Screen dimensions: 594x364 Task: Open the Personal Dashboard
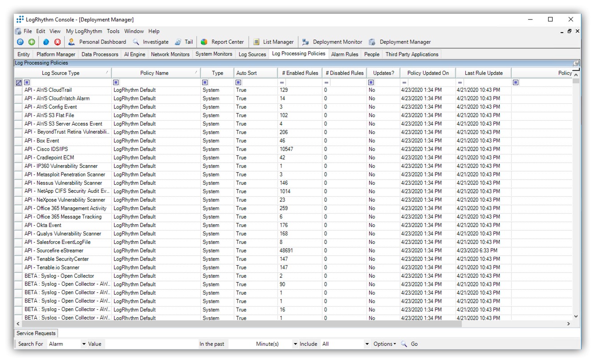[102, 42]
